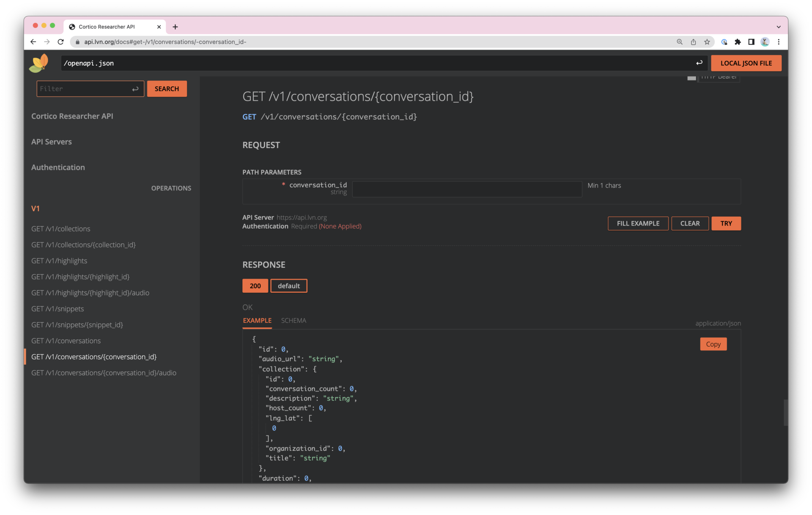The height and width of the screenshot is (515, 812).
Task: Switch to the SCHEMA tab of the response
Action: (x=294, y=320)
